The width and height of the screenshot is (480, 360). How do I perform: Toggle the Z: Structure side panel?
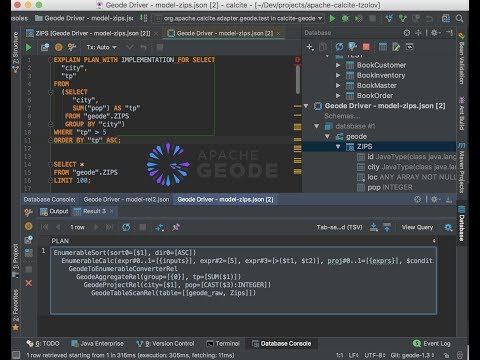16,52
